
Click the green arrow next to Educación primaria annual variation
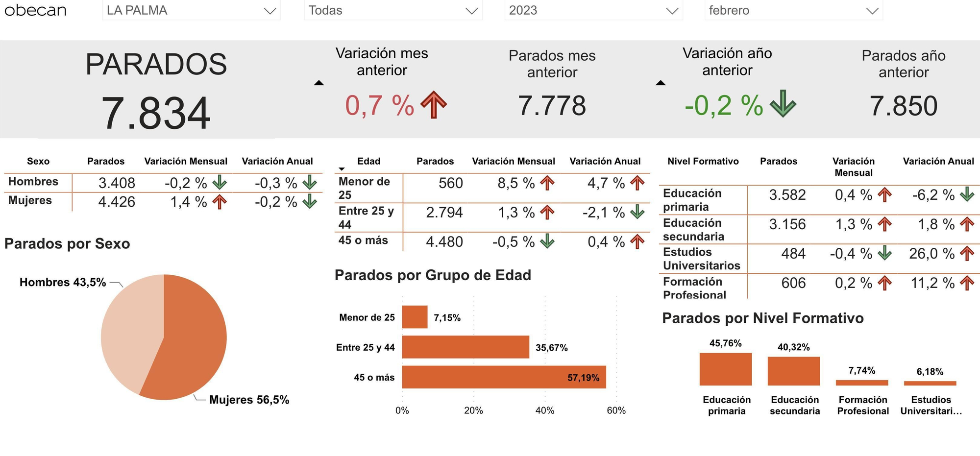967,195
